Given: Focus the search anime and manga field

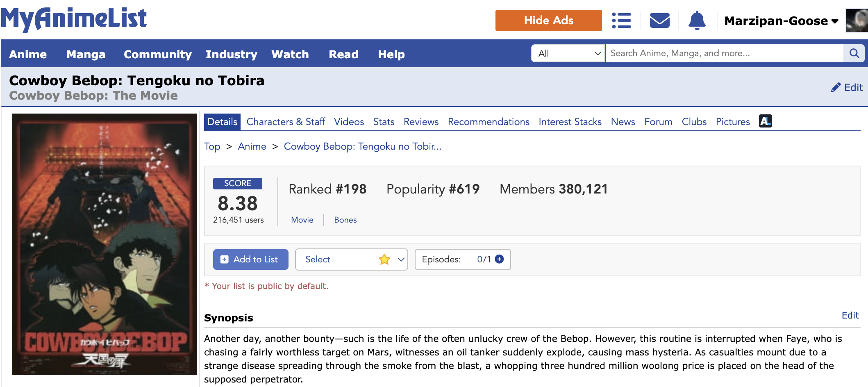Looking at the screenshot, I should (725, 53).
